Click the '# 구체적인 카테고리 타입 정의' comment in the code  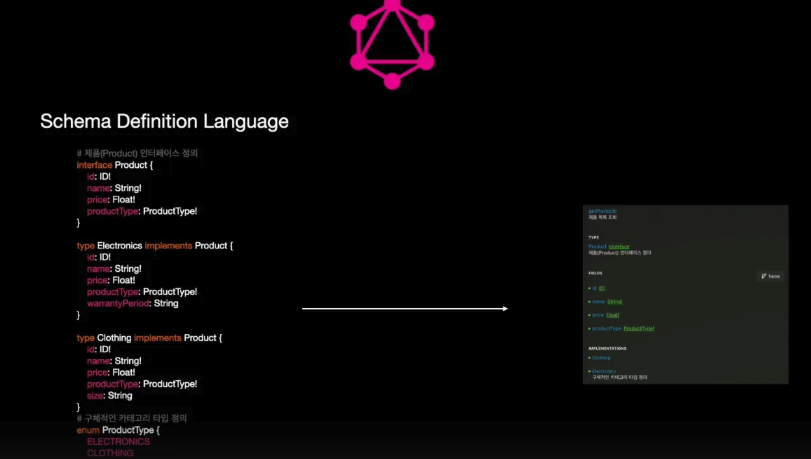(132, 418)
